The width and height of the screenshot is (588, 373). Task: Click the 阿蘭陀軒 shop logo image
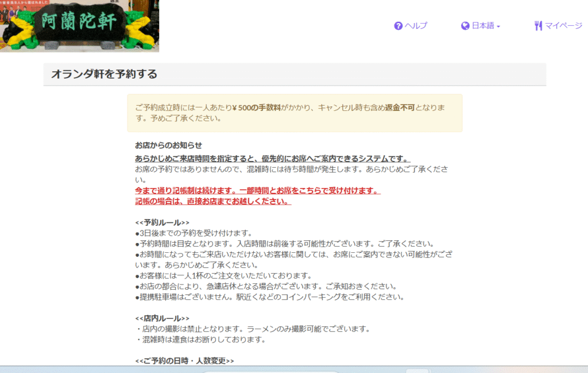pyautogui.click(x=79, y=26)
